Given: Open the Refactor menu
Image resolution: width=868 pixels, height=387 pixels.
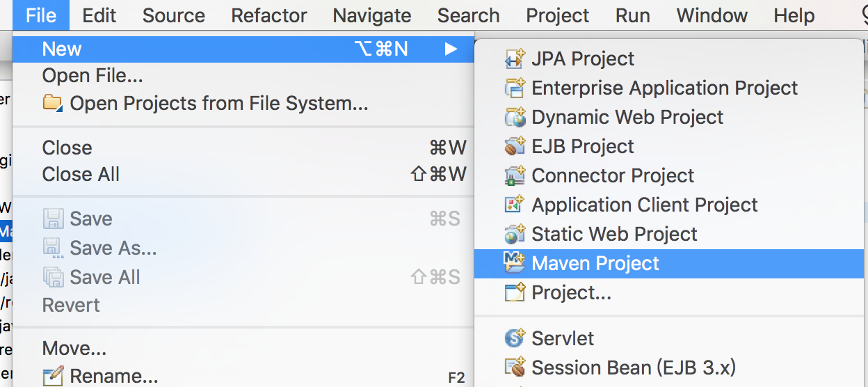Looking at the screenshot, I should coord(269,15).
